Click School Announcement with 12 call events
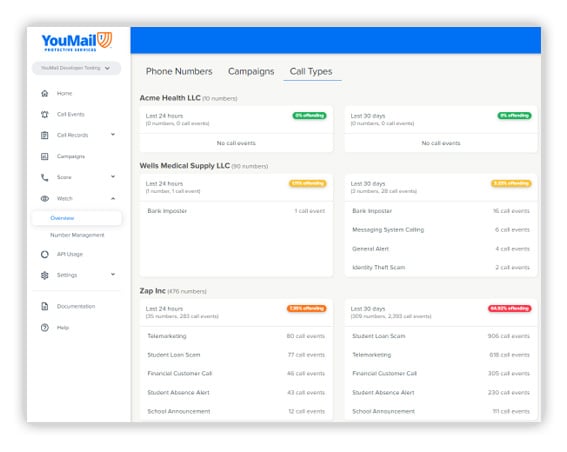567x452 pixels. [x=236, y=412]
